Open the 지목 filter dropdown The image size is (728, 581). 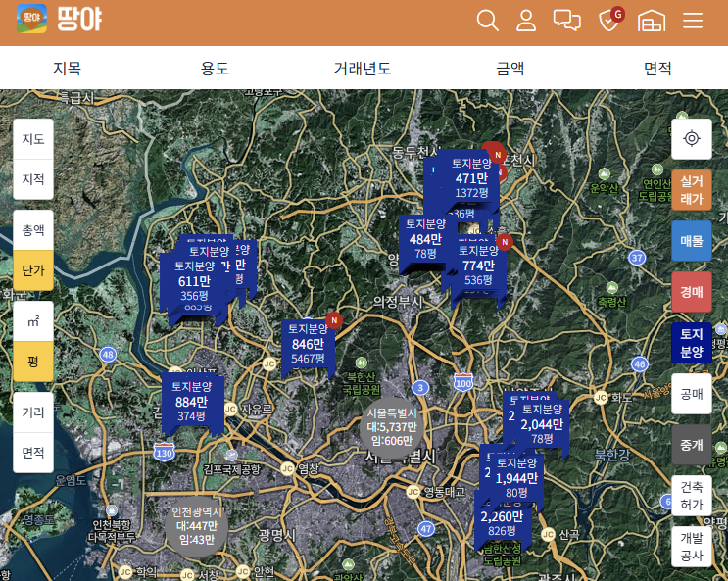(68, 69)
